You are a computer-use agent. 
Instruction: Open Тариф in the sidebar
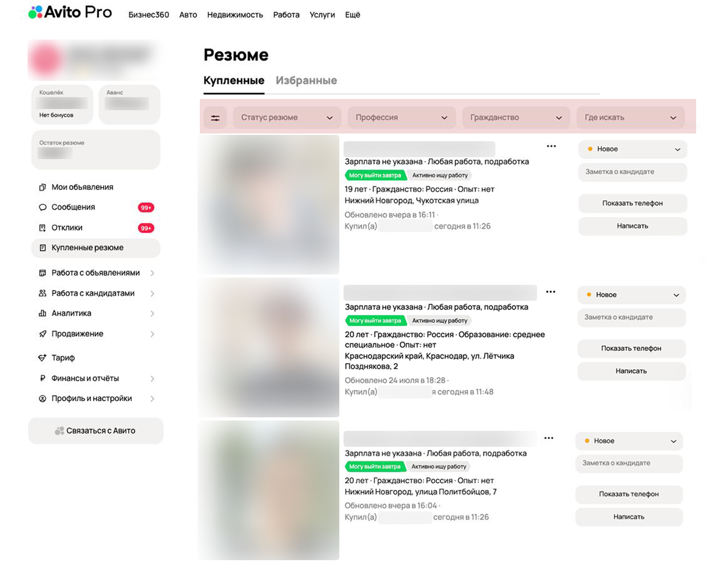[63, 358]
